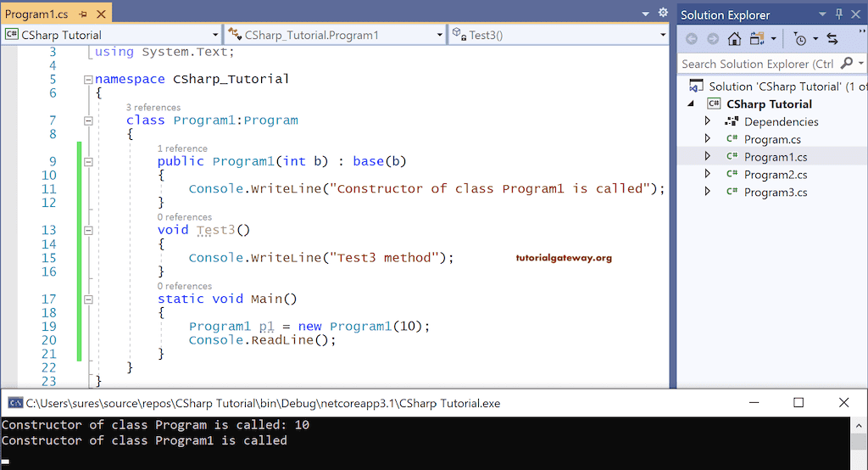Collapse the Test3 method block

click(88, 230)
